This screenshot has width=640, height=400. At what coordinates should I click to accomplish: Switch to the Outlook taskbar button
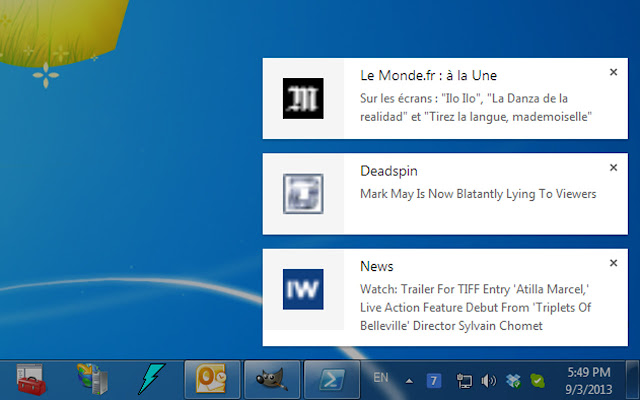click(212, 379)
